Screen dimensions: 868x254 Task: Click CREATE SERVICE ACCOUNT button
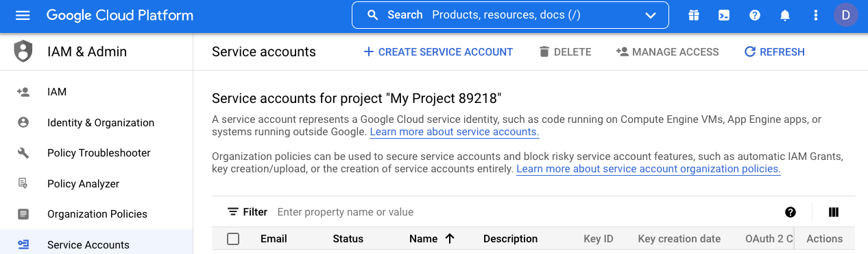click(x=438, y=52)
